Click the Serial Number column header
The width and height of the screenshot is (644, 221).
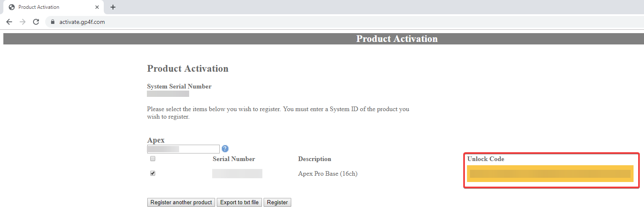pos(234,159)
